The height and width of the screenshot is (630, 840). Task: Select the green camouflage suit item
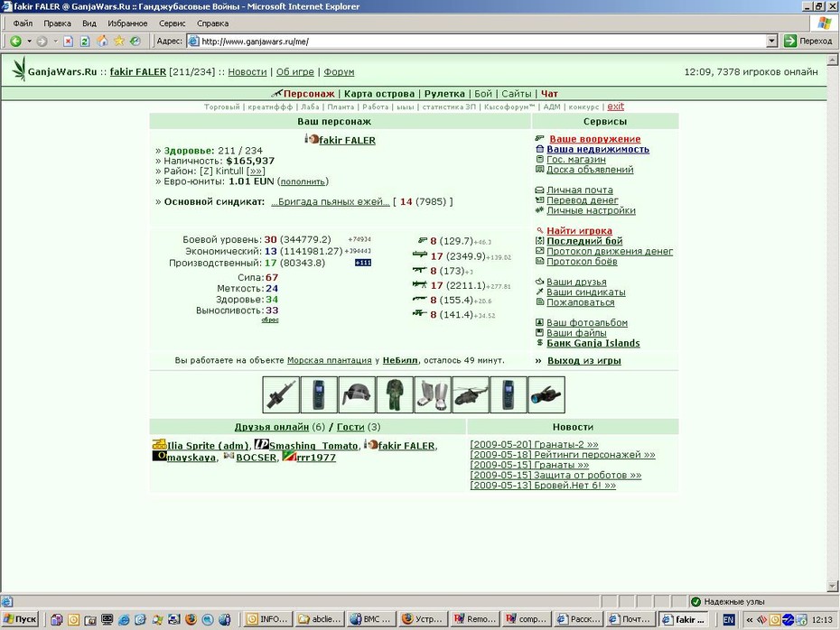395,395
